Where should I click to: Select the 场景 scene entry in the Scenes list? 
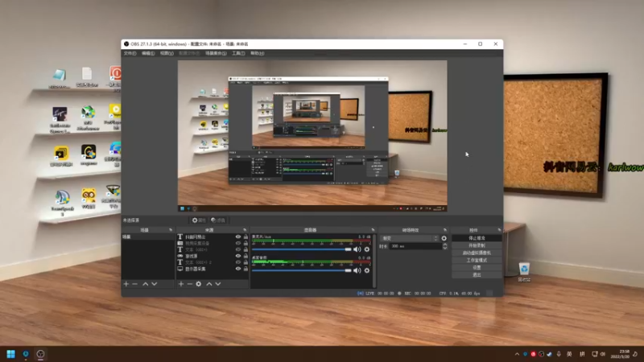tap(147, 237)
